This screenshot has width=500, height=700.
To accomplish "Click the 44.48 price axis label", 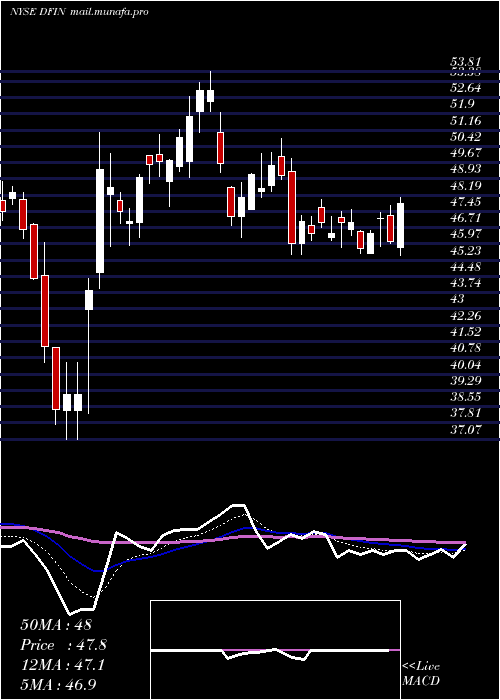I will point(466,267).
